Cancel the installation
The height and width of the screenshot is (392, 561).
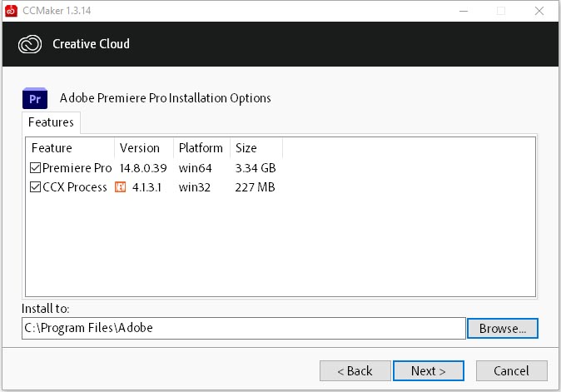(511, 370)
